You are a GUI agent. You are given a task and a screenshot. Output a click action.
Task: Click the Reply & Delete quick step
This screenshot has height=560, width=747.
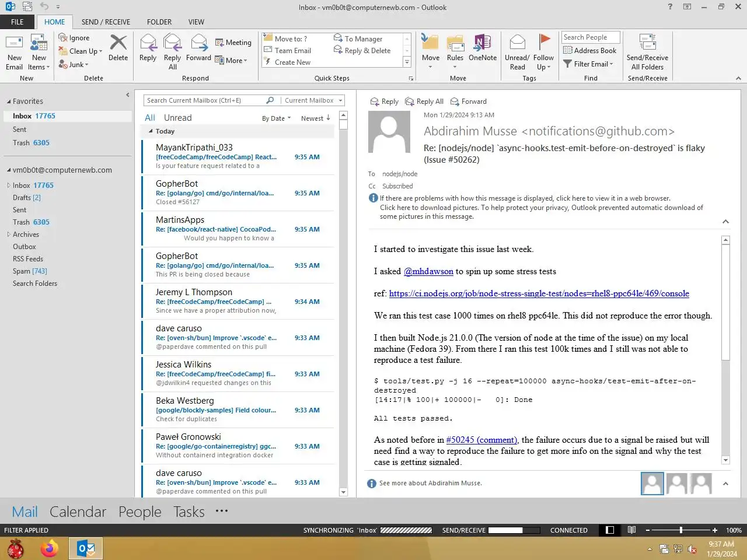click(x=362, y=51)
